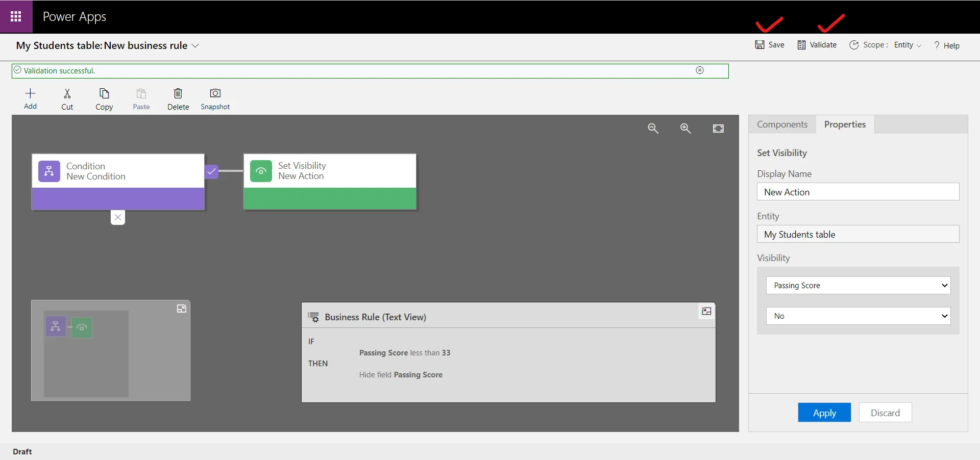980x460 pixels.
Task: Zoom in the designer canvas
Action: click(685, 129)
